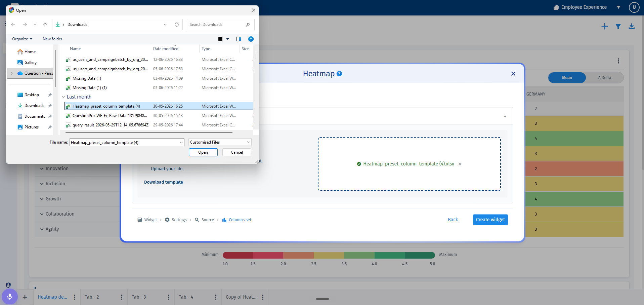Switch to Copy of Heat... tab
Viewport: 644px width, 305px height.
coord(241,297)
